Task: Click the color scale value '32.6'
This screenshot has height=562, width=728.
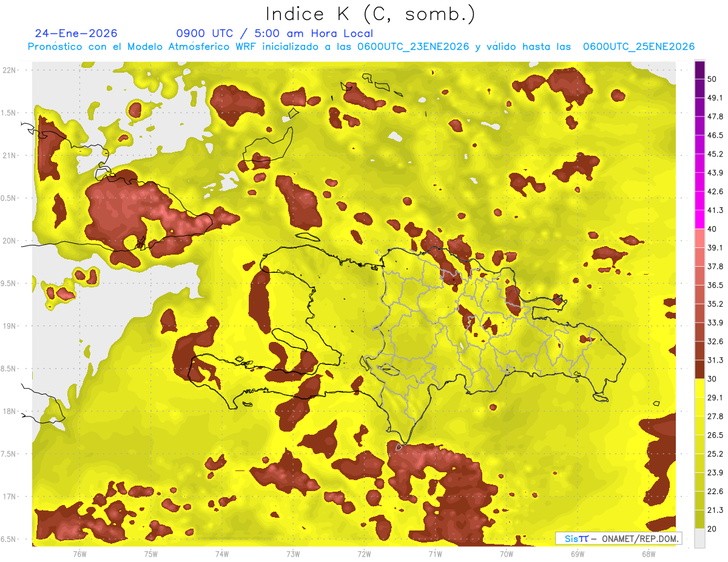Action: click(x=715, y=341)
